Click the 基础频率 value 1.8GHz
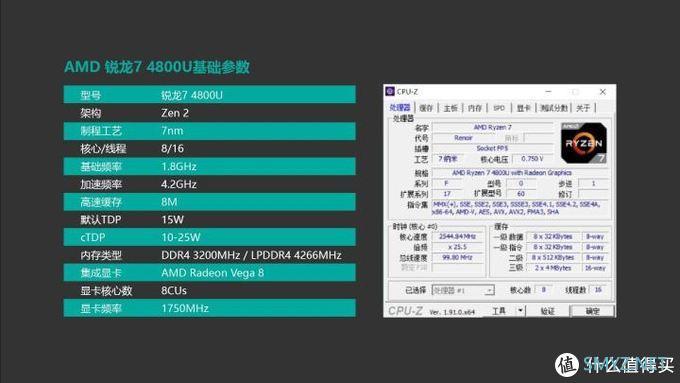Screen dimensions: 680x383 [x=179, y=166]
